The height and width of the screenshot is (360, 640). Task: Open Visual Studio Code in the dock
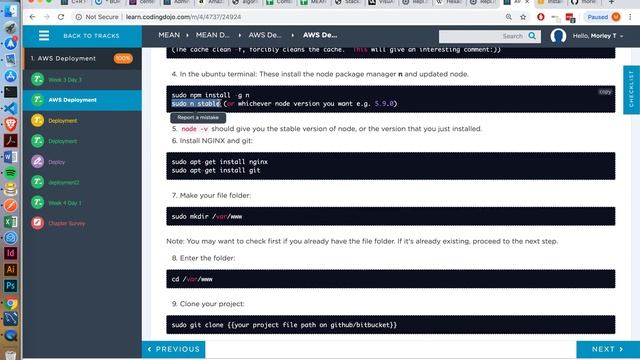coord(11,108)
